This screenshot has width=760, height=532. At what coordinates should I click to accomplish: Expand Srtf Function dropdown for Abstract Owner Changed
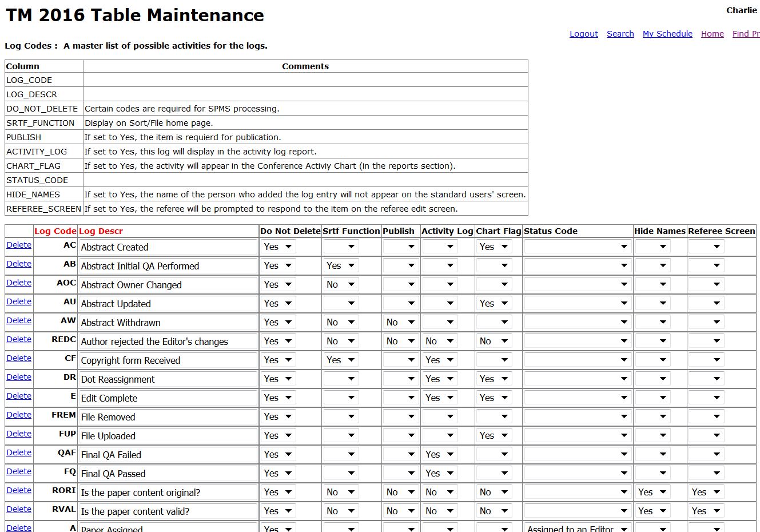pos(341,285)
